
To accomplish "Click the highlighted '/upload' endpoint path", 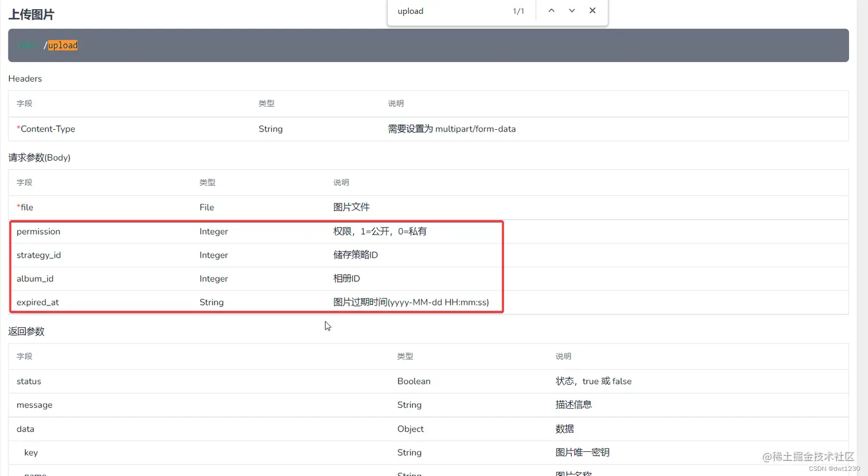I will click(x=63, y=45).
